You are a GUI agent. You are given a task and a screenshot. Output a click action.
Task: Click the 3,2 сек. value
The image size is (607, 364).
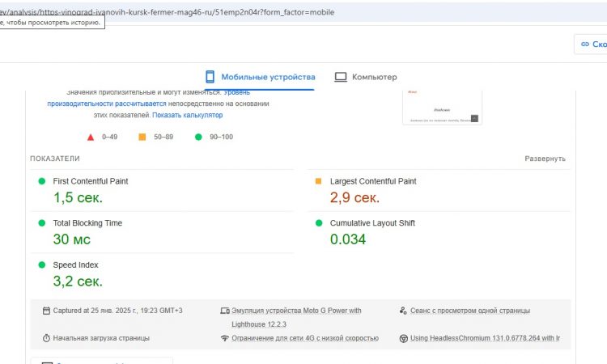click(79, 281)
